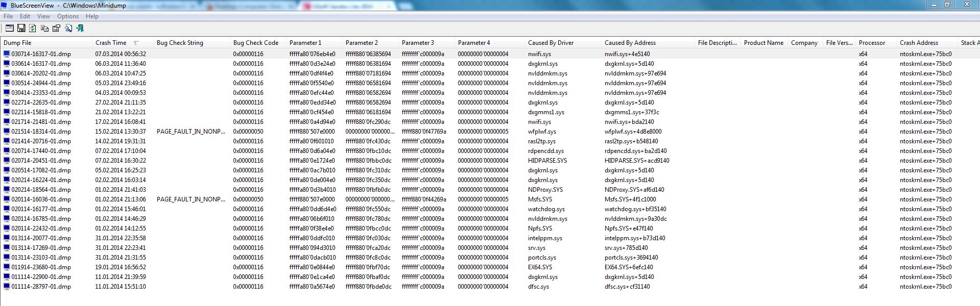Open the Edit menu
This screenshot has width=980, height=306.
[25, 16]
